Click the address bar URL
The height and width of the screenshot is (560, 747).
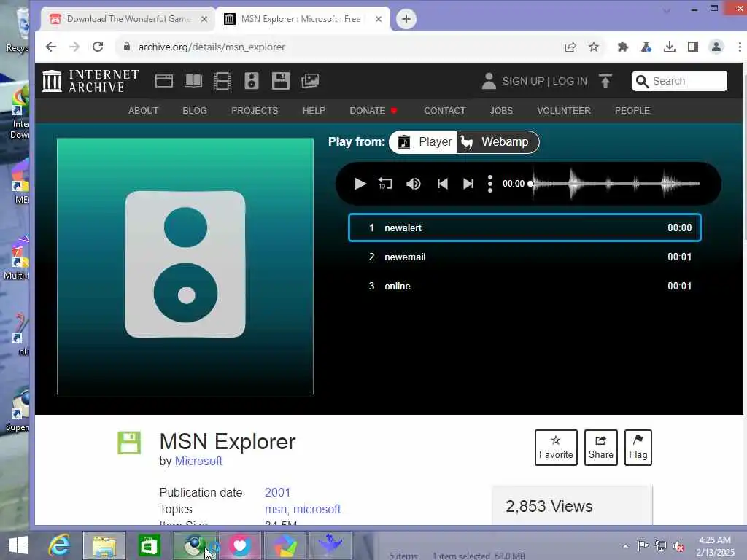(212, 47)
